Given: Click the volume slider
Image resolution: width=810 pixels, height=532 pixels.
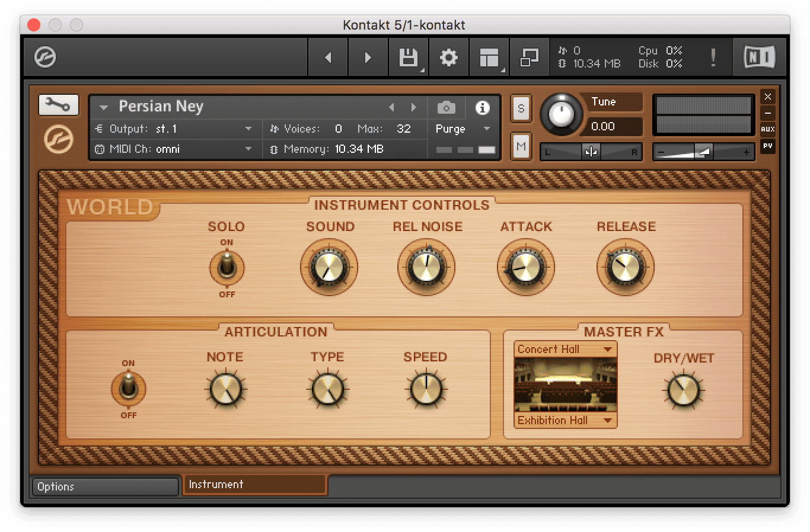Looking at the screenshot, I should coord(703,152).
